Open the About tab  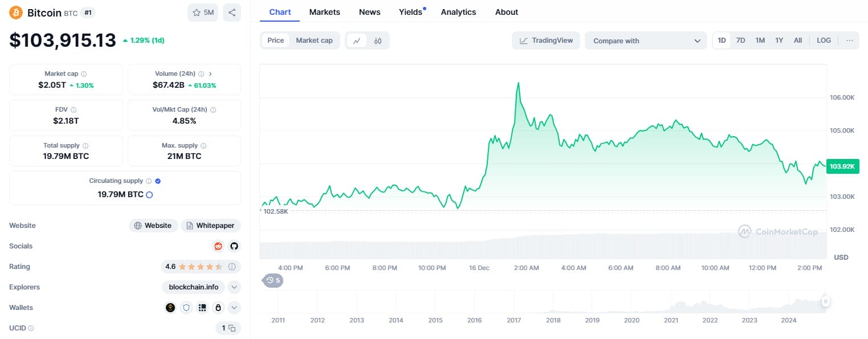coord(507,12)
